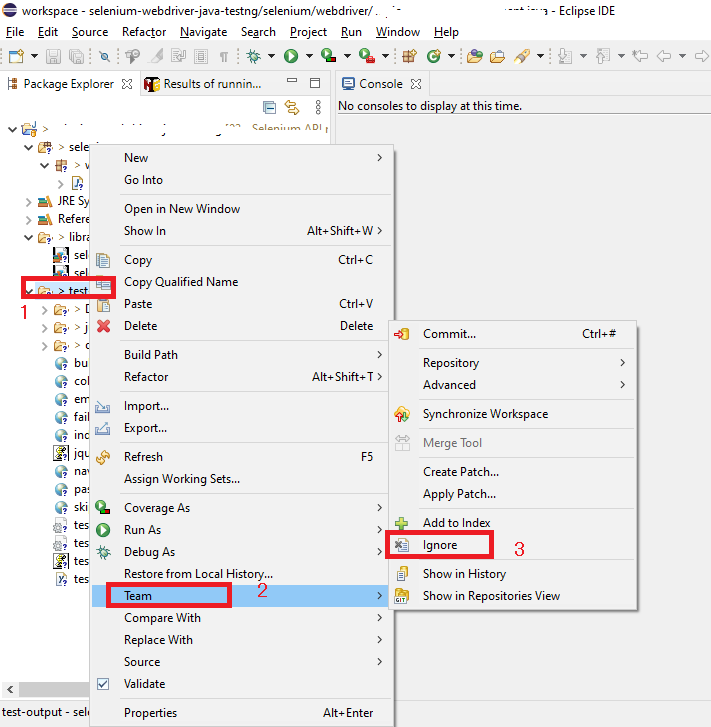This screenshot has width=711, height=727.
Task: Click the horizontal scrollbar left arrow
Action: click(x=10, y=689)
